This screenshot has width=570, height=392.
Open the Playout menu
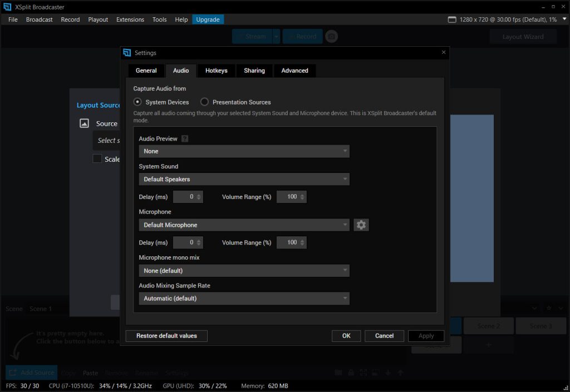click(98, 19)
